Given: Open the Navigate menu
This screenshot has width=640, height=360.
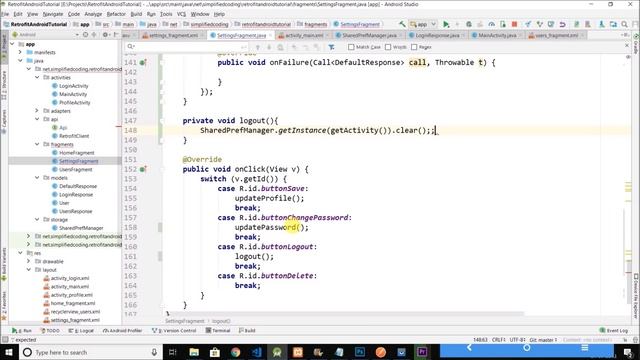Looking at the screenshot, I should [x=53, y=14].
